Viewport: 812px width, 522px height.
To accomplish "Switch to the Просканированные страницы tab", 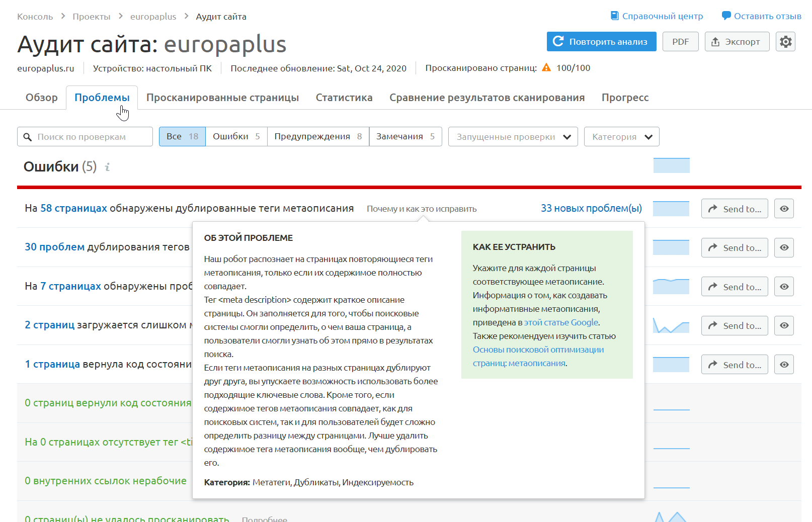I will pyautogui.click(x=222, y=98).
